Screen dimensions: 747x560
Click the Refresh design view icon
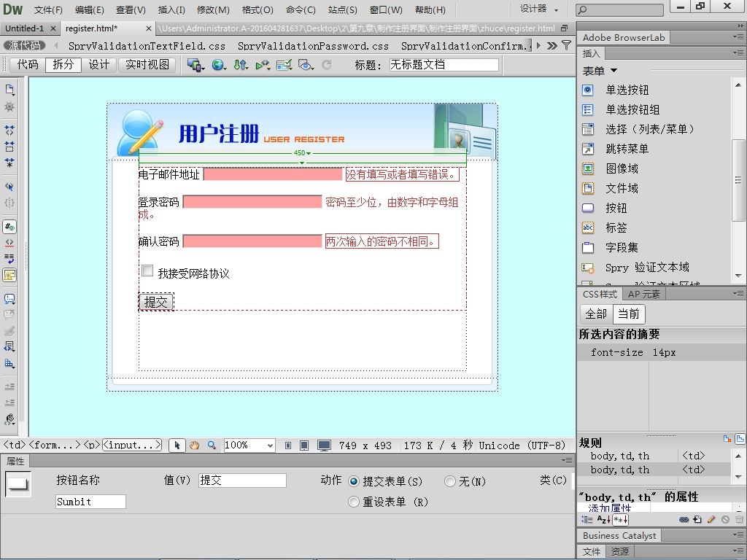click(x=327, y=64)
